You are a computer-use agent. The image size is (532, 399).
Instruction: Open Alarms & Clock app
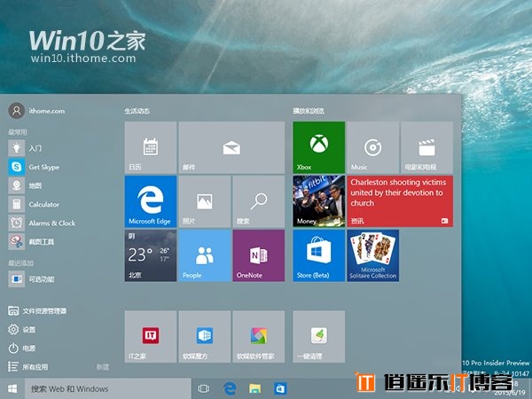tap(42, 223)
